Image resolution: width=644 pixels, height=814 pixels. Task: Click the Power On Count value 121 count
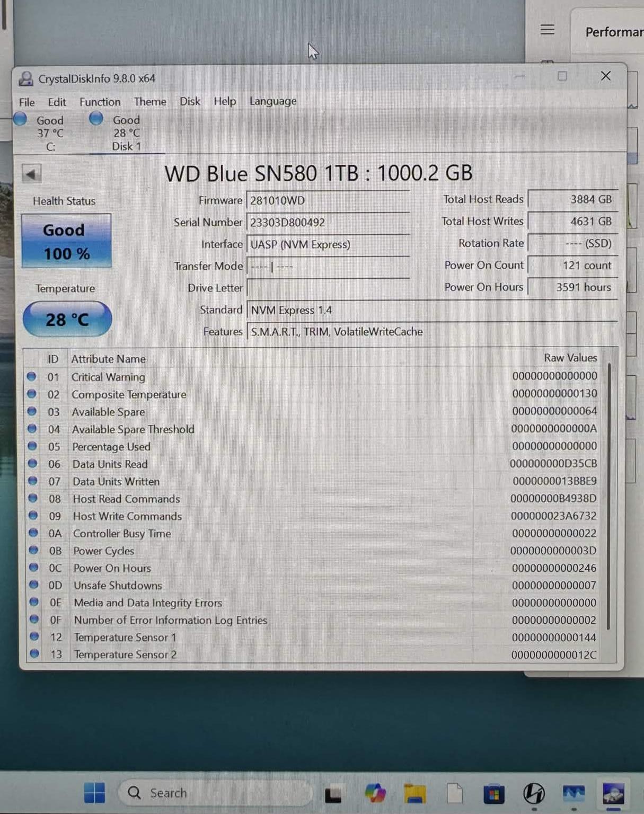(573, 265)
